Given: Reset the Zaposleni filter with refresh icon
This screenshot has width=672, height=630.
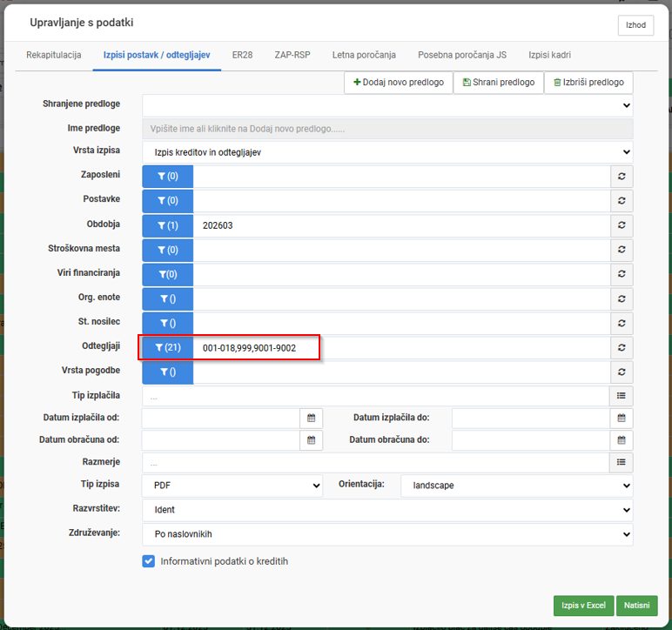Looking at the screenshot, I should (622, 176).
